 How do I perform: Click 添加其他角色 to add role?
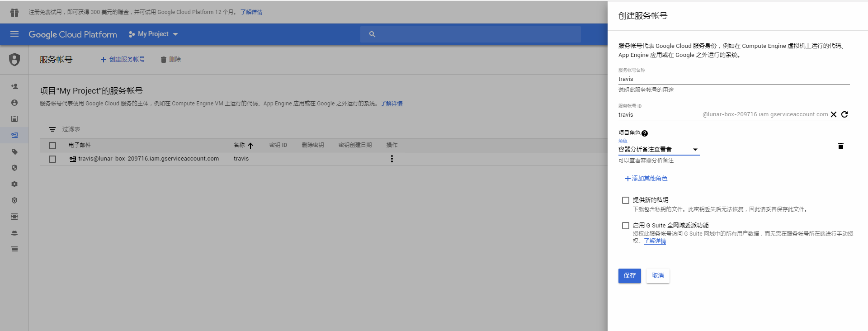click(646, 179)
